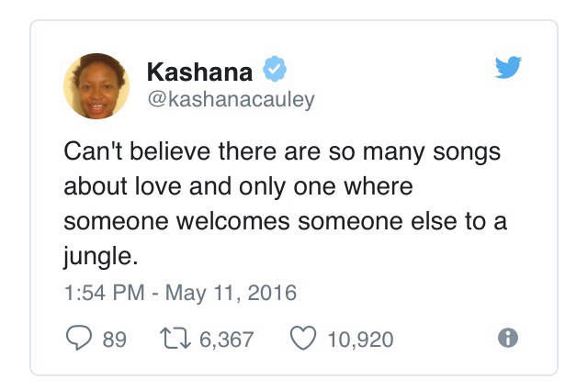Like the tweet with the heart icon
This screenshot has height=390, width=588.
(x=302, y=339)
